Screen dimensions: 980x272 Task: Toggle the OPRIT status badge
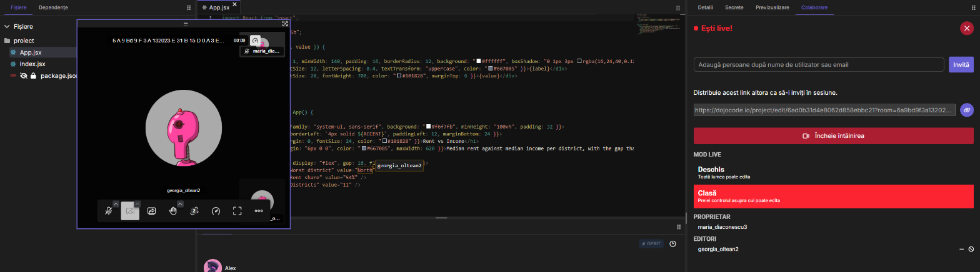(x=651, y=244)
